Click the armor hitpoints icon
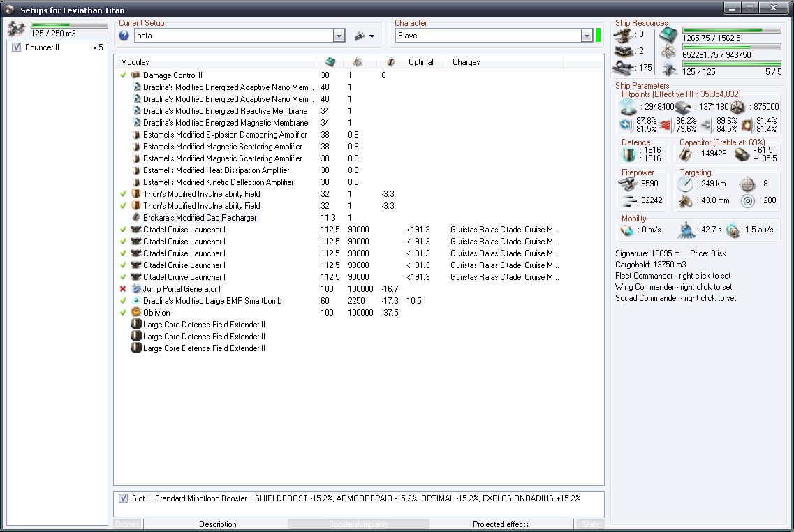The height and width of the screenshot is (532, 794). pos(683,107)
